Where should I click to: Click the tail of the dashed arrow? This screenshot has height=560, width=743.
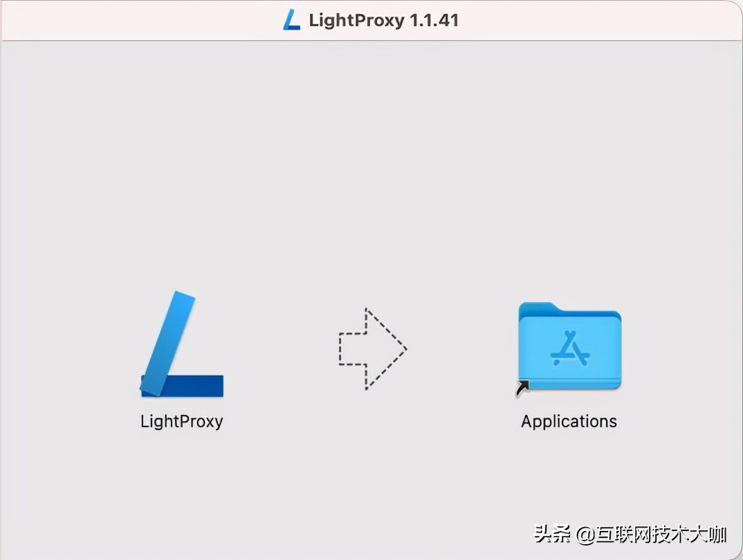(x=352, y=349)
